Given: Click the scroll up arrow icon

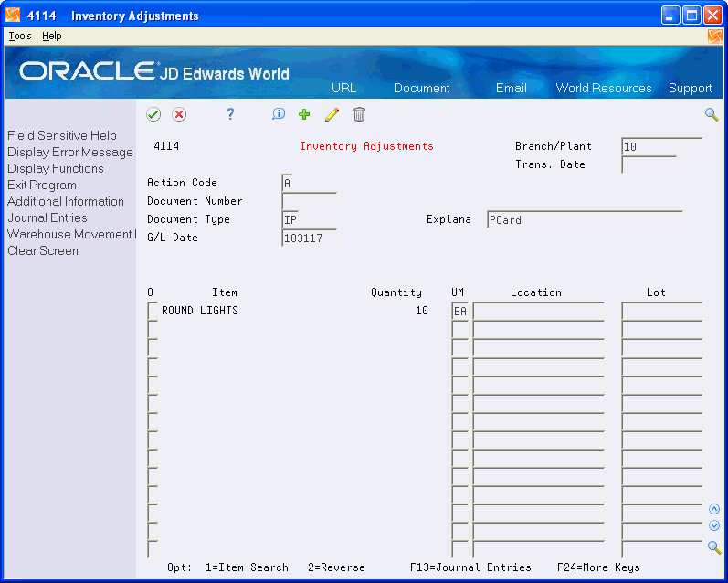Looking at the screenshot, I should (x=714, y=509).
